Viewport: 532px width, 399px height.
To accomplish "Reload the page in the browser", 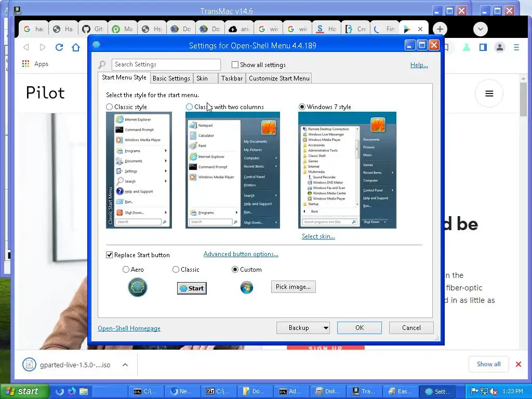I will tap(59, 47).
